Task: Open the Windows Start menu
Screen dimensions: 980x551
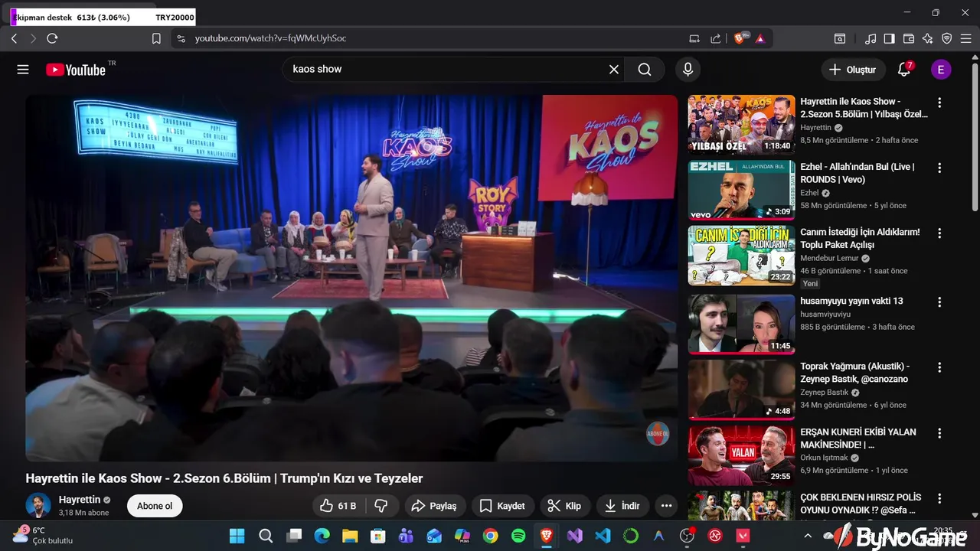Action: [237, 536]
